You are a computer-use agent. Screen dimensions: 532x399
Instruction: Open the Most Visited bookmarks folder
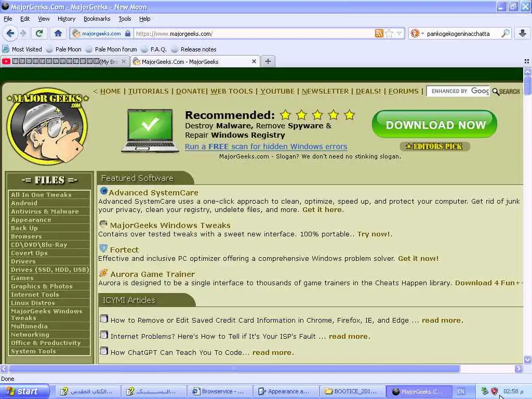[22, 49]
